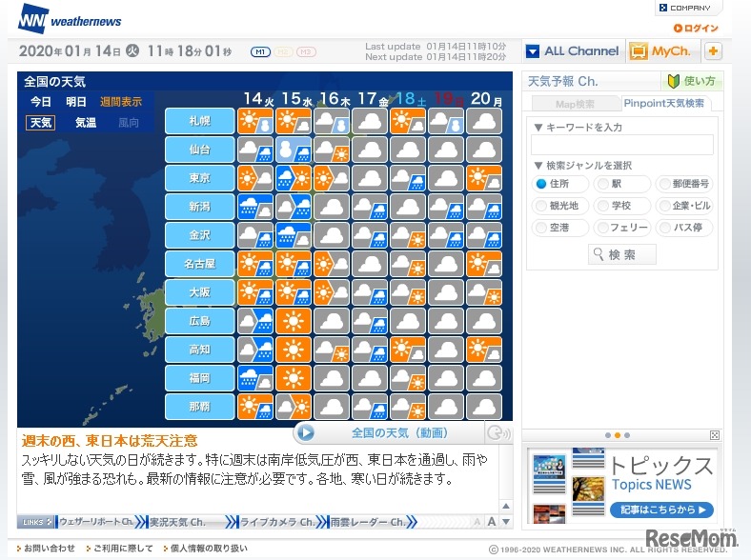Select the 天気 weather display mode
The image size is (751, 560).
pos(40,123)
